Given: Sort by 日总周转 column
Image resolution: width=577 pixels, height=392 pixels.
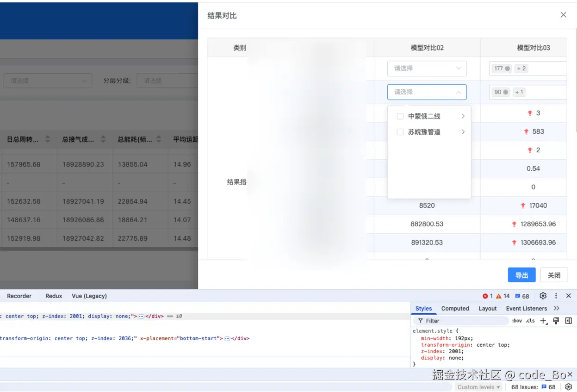Looking at the screenshot, I should [48, 139].
